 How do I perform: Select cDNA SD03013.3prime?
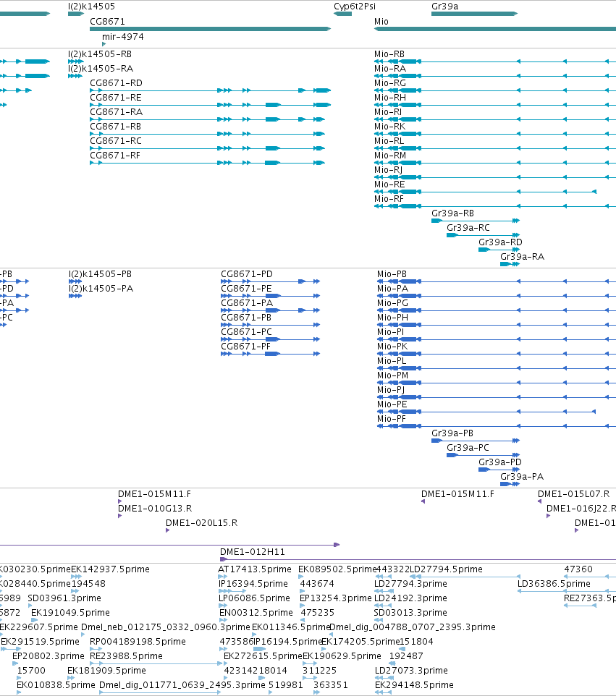[410, 613]
